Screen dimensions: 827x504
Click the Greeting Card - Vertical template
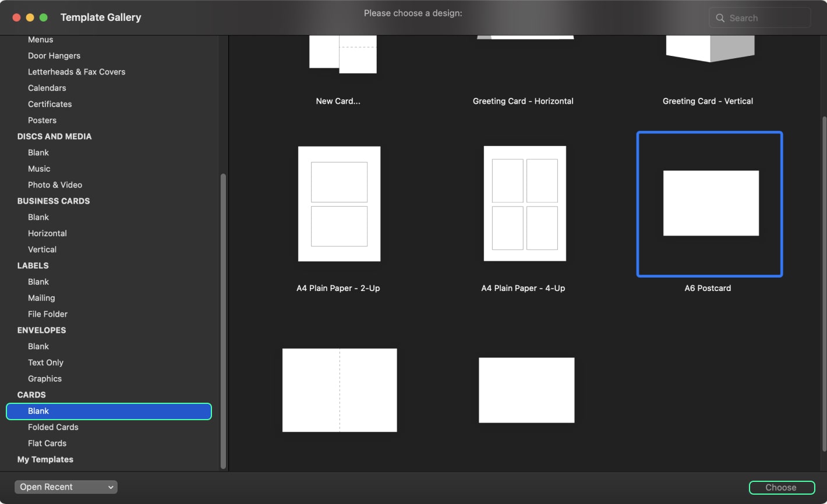point(709,49)
